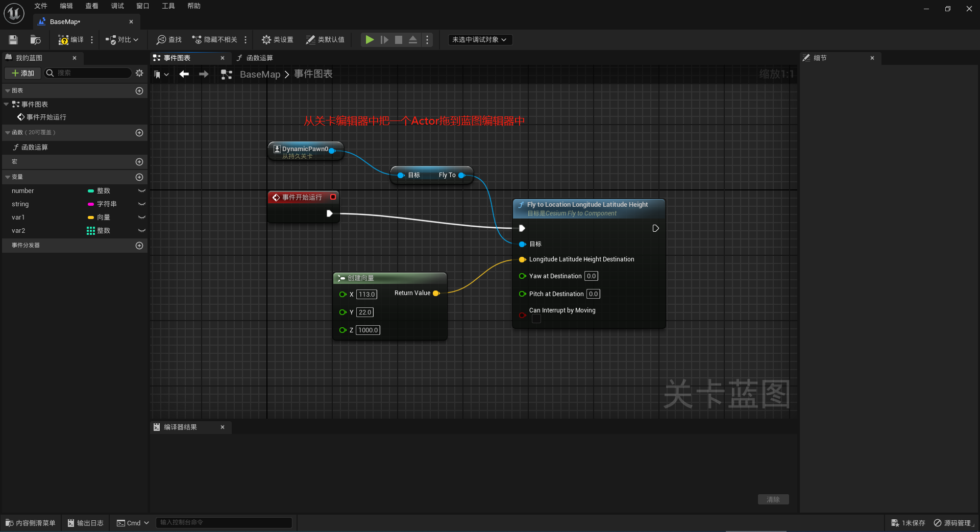
Task: Click the X value field in 创建向量 node
Action: [x=366, y=295]
